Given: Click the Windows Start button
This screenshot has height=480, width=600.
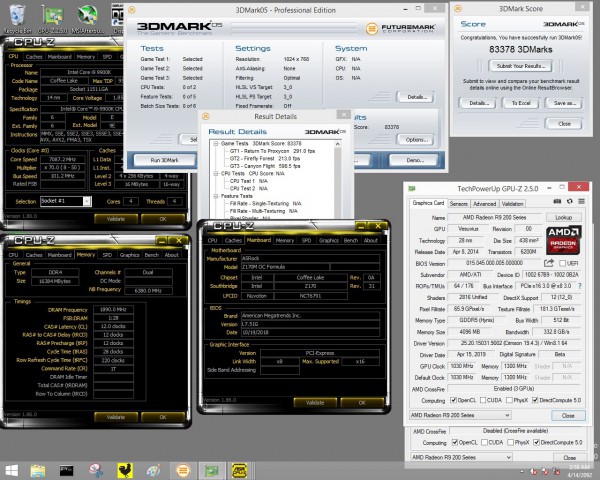Looking at the screenshot, I should 11,469.
